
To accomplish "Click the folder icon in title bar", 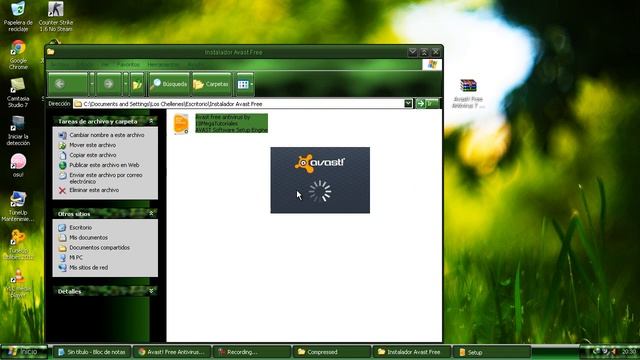I will [51, 52].
